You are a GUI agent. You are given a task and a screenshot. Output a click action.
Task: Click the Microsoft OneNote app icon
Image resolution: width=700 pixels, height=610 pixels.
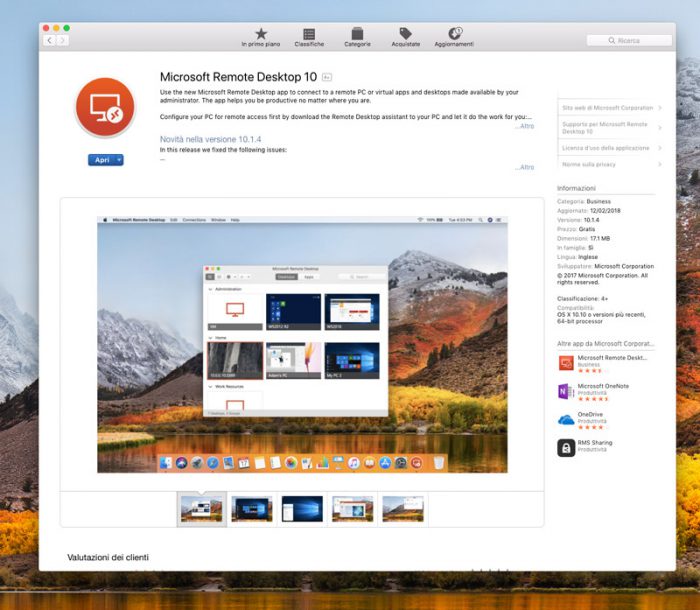coord(566,391)
